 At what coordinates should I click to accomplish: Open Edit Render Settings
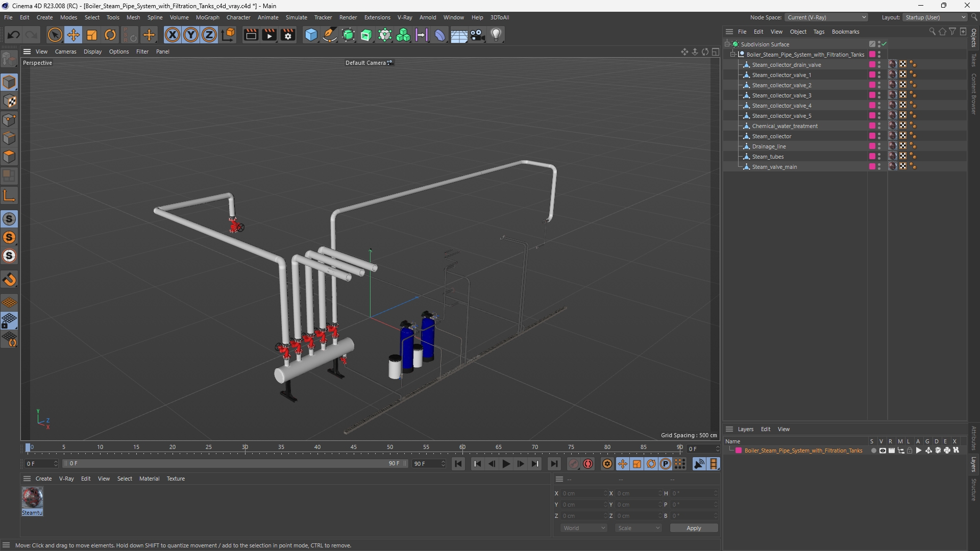click(x=288, y=35)
